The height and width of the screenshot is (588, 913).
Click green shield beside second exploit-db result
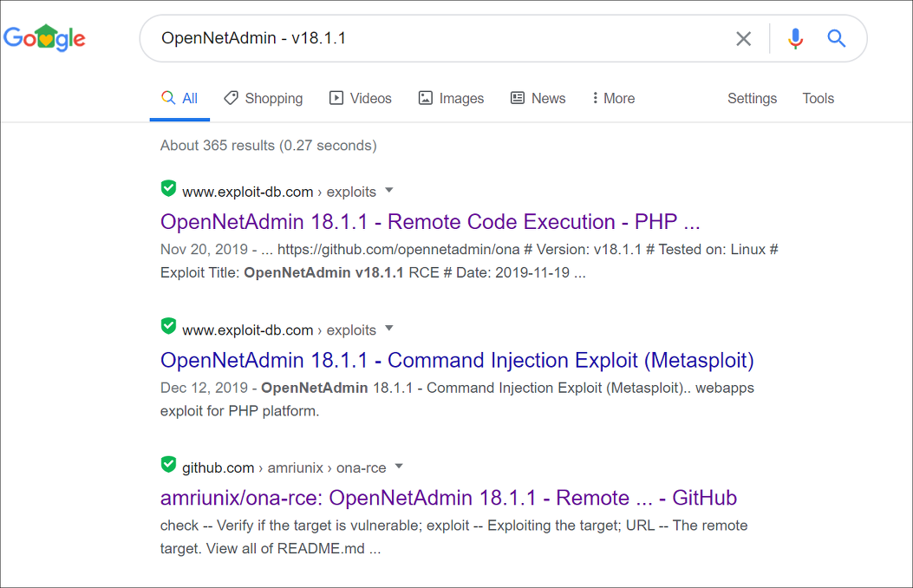168,327
